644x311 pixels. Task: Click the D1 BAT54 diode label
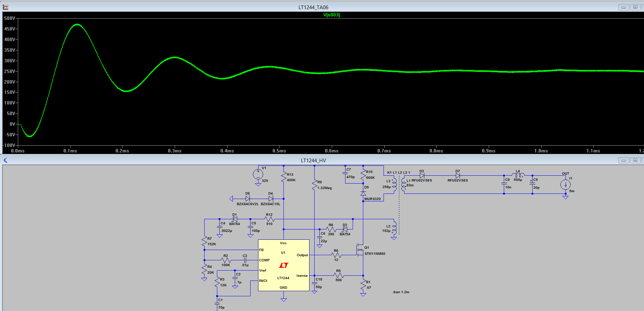(x=234, y=224)
